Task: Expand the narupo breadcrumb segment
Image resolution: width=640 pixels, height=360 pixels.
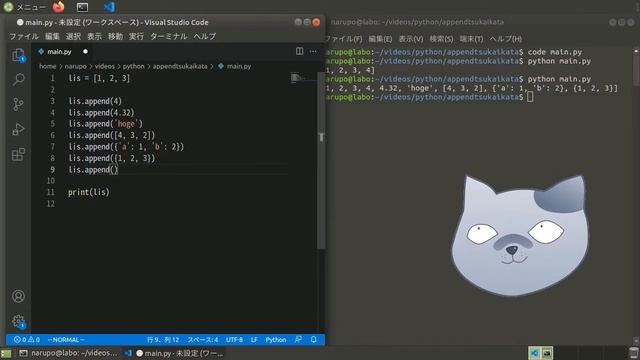Action: (76, 66)
